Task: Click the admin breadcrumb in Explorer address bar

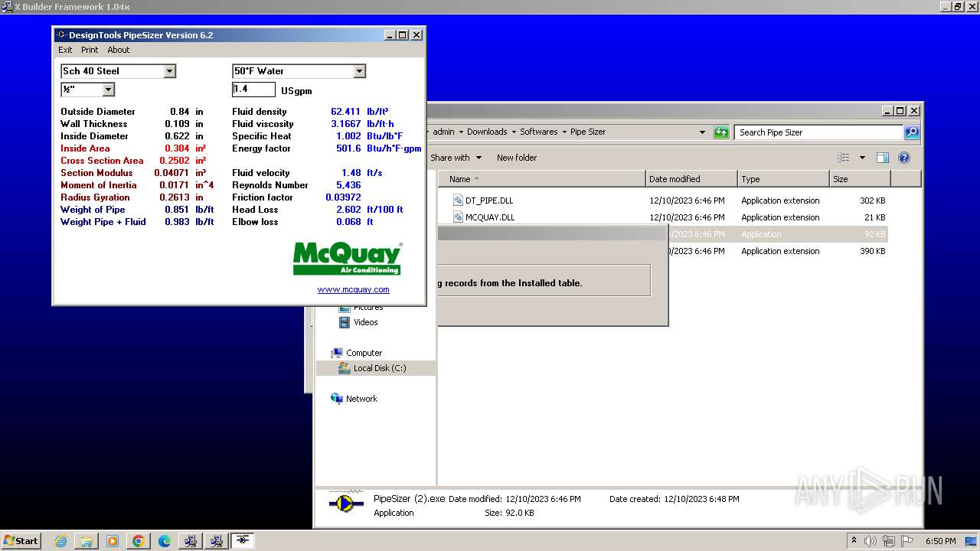Action: point(443,132)
